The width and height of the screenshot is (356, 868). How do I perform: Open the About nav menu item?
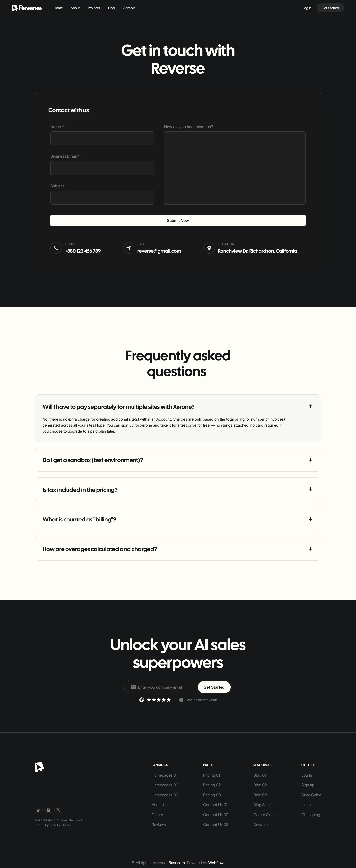pos(75,8)
